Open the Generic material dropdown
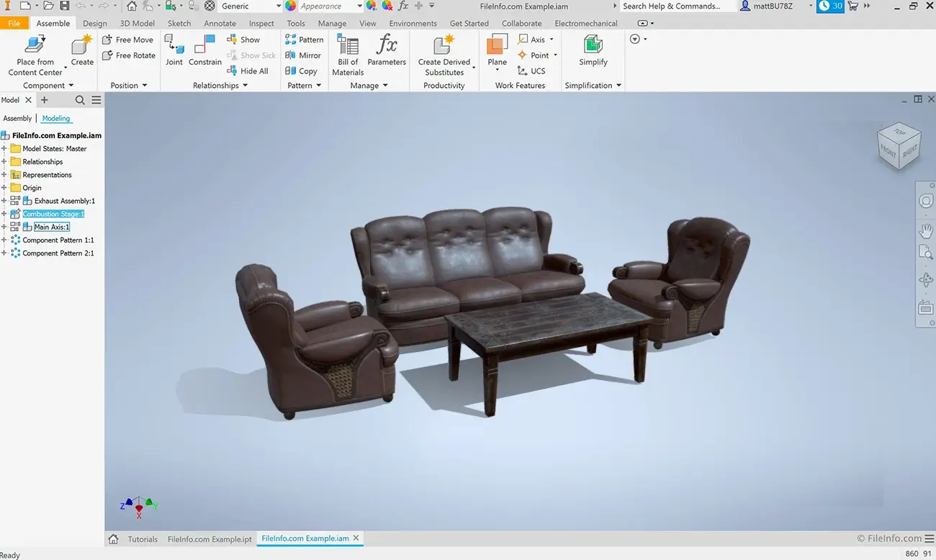The width and height of the screenshot is (936, 560). tap(278, 6)
